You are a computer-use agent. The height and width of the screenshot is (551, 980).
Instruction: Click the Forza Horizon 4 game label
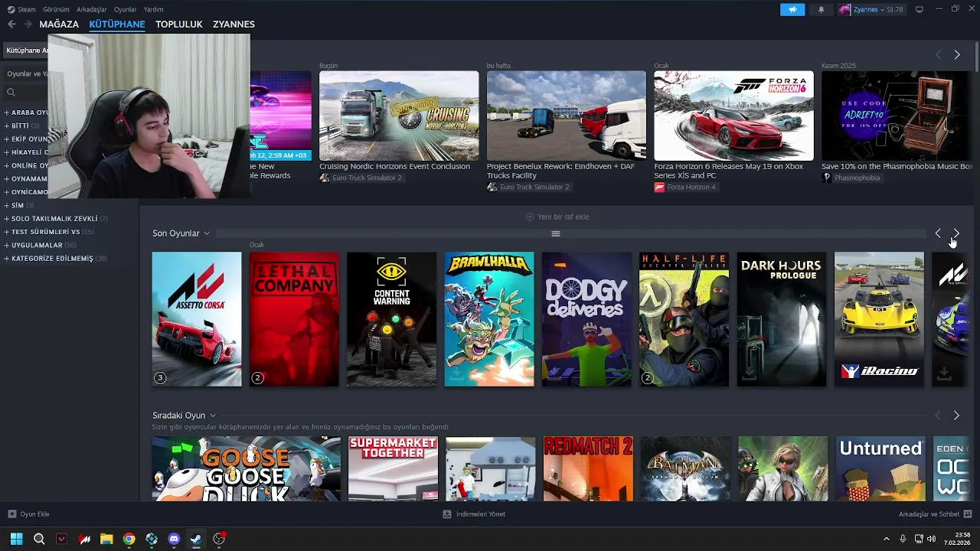pos(685,187)
